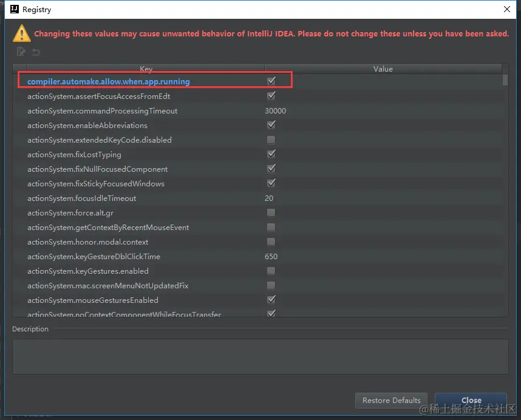Uncheck actionSystem.fixNullFocusedComponent checkbox
The height and width of the screenshot is (420, 521).
(x=271, y=169)
